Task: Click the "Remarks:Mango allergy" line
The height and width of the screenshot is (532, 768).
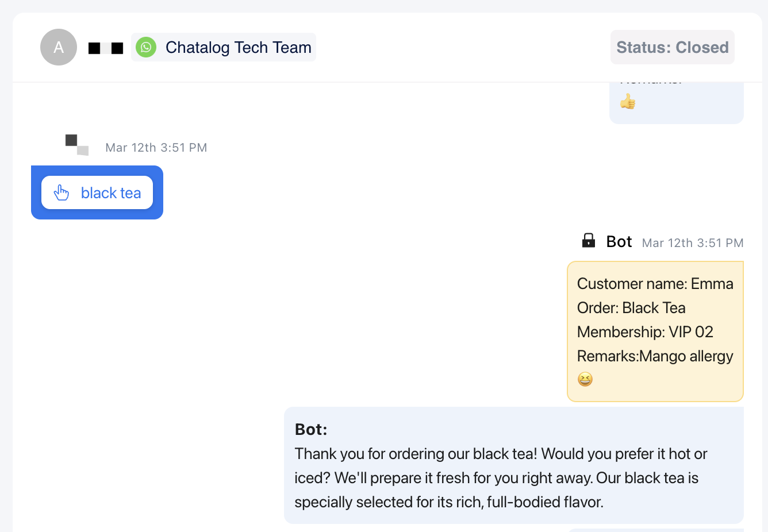Action: coord(655,356)
